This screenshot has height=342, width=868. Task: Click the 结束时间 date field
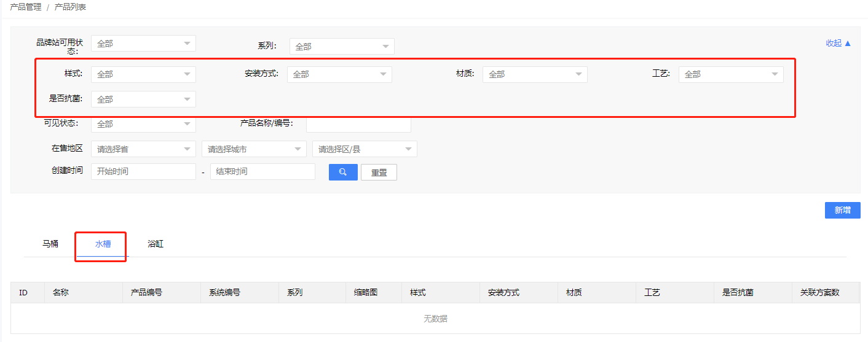[x=262, y=172]
